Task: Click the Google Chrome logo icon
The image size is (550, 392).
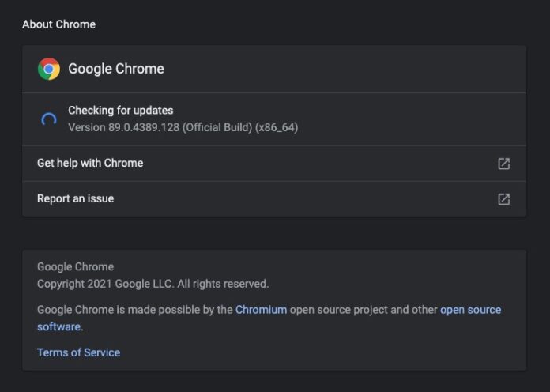Action: coord(49,69)
